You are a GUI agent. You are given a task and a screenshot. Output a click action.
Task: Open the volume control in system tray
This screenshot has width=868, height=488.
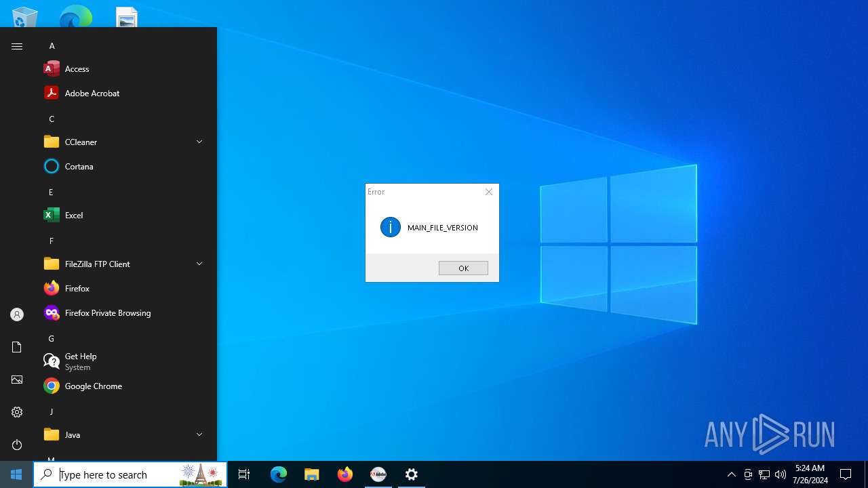(781, 474)
